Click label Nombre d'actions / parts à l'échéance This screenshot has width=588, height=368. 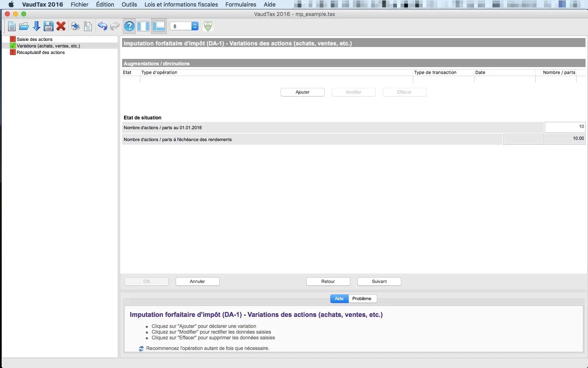[x=178, y=139]
